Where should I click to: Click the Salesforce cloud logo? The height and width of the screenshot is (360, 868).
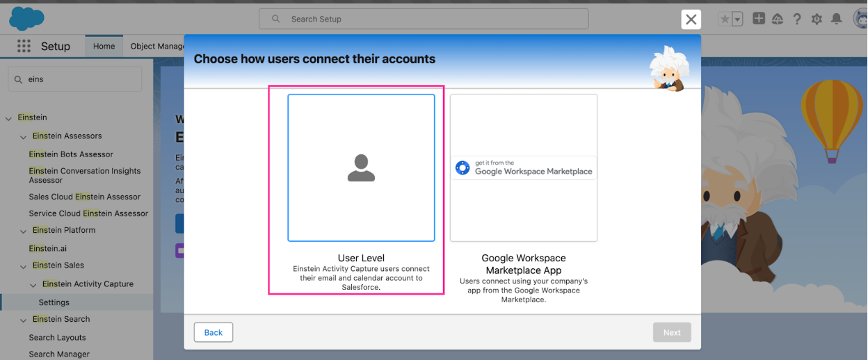[26, 18]
